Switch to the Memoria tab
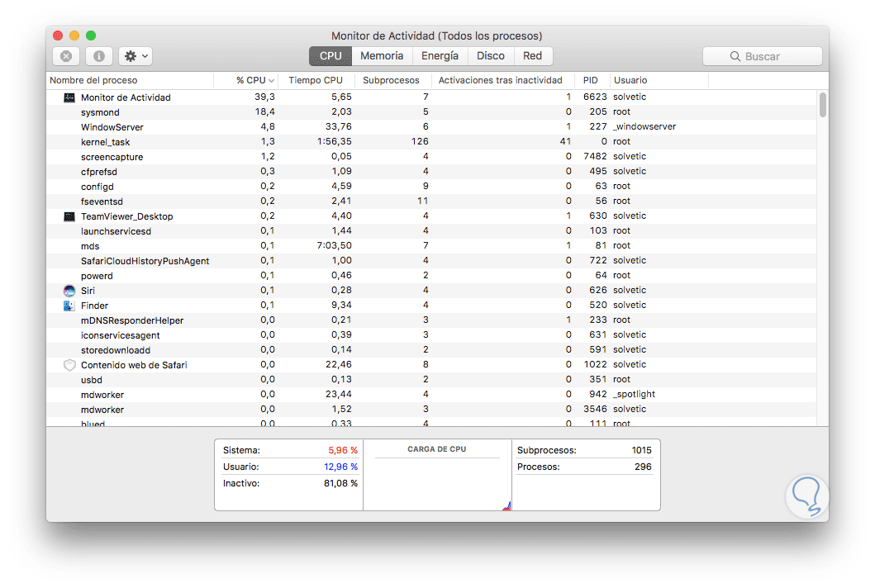The image size is (875, 588). (x=382, y=56)
